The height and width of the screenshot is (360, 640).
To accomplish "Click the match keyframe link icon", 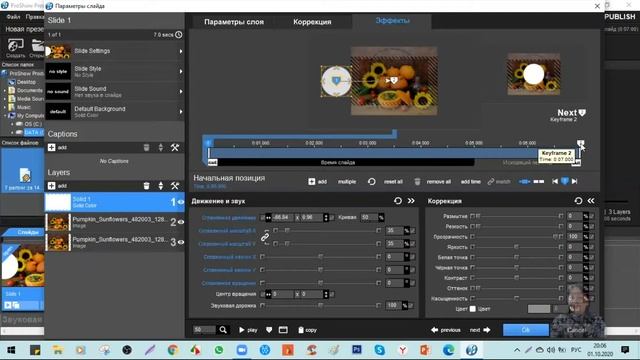I will coord(491,181).
